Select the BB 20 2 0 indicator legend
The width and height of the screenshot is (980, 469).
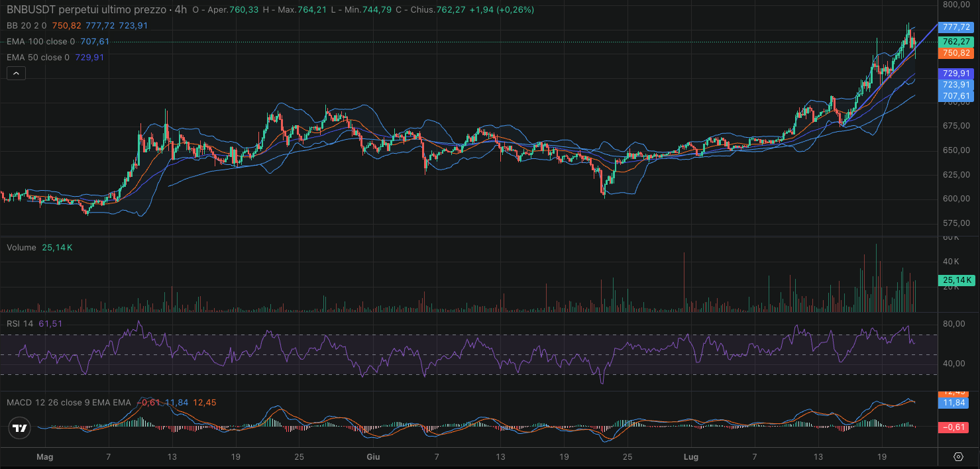27,26
